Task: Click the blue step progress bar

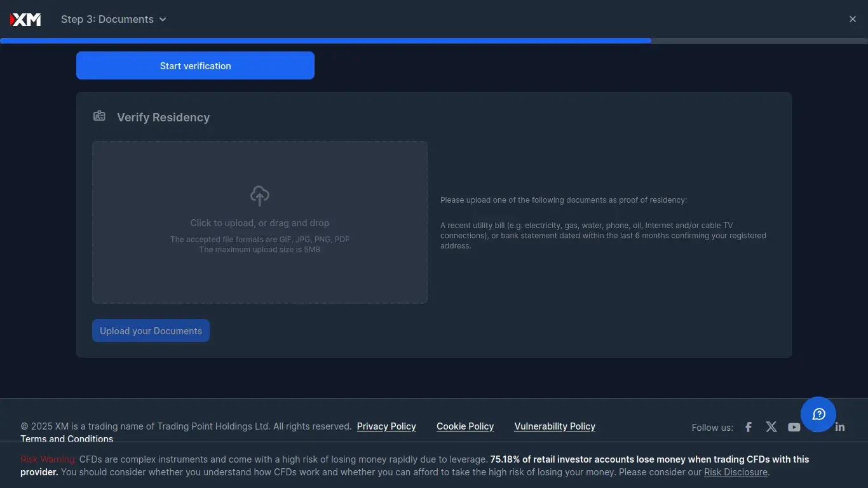Action: [325, 41]
